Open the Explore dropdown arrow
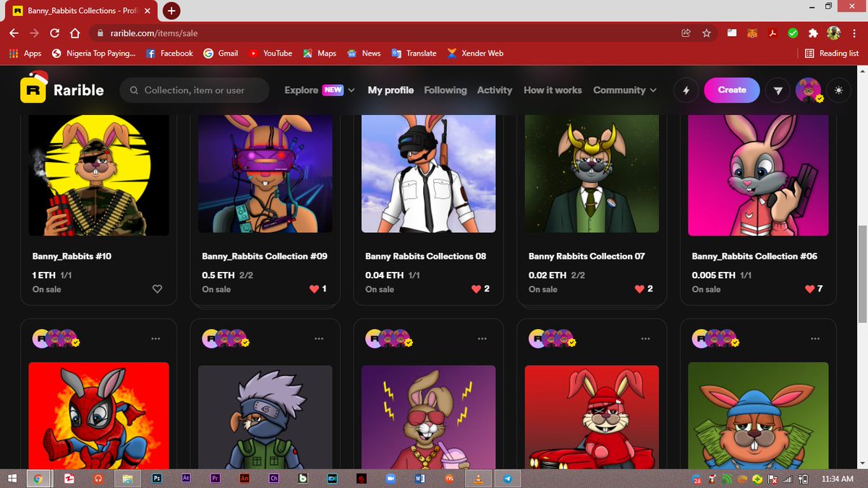This screenshot has height=488, width=868. [352, 90]
